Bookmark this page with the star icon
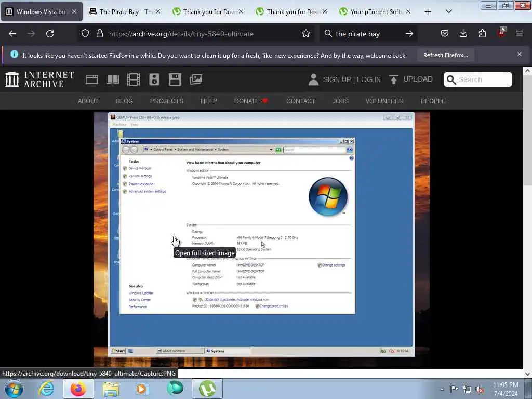This screenshot has width=532, height=399. coord(306,34)
